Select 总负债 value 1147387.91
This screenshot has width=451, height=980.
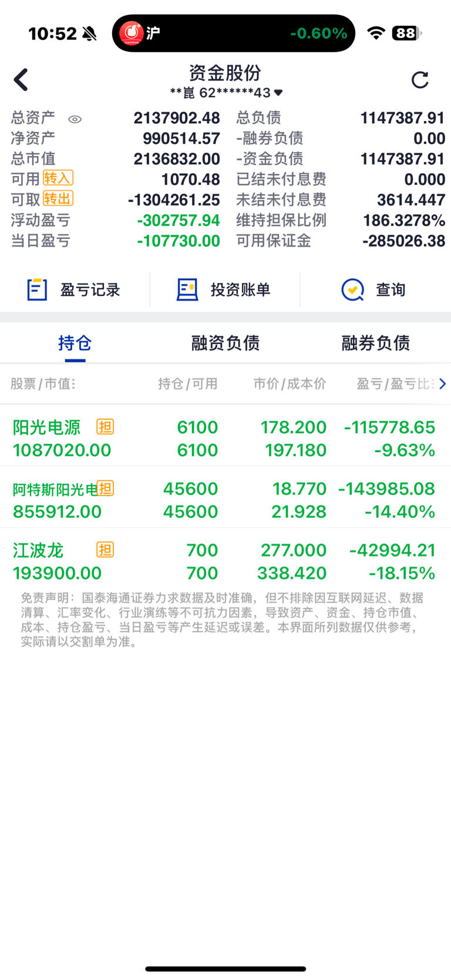(402, 118)
